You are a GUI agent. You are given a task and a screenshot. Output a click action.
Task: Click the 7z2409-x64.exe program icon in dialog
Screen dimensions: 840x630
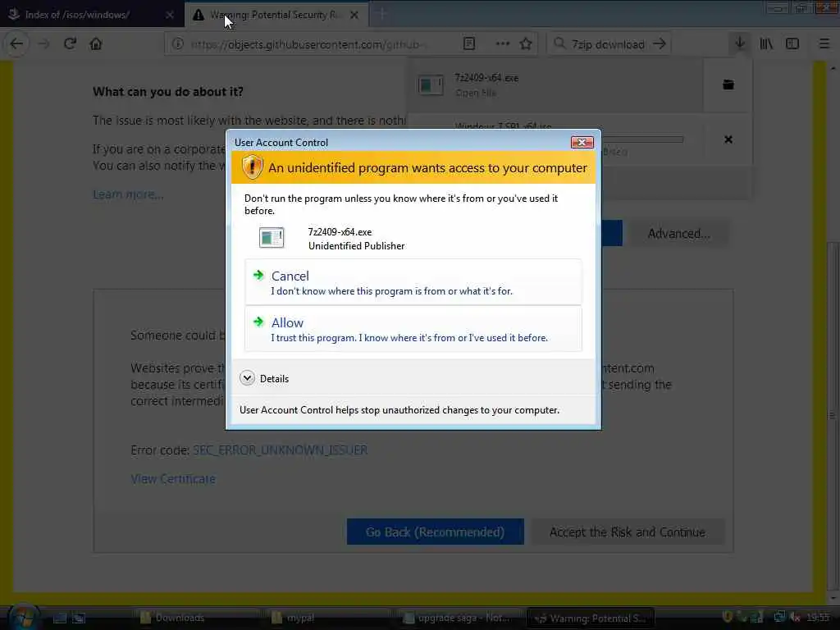tap(272, 238)
